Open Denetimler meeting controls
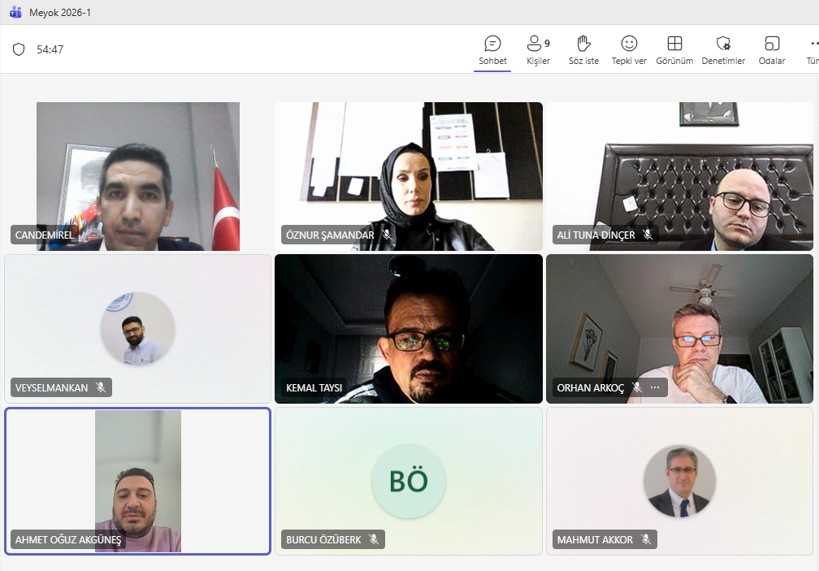Image resolution: width=819 pixels, height=571 pixels. pyautogui.click(x=723, y=50)
